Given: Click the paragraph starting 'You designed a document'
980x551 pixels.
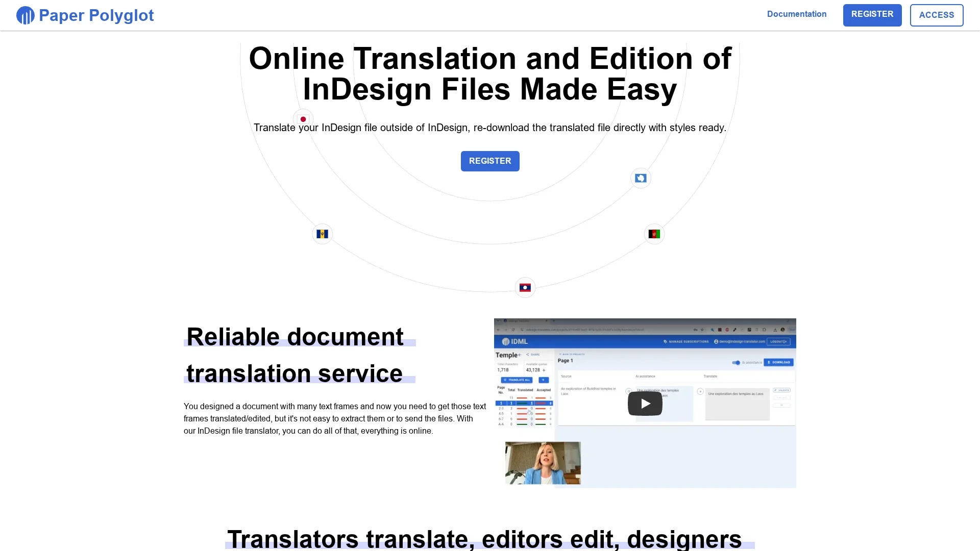Looking at the screenshot, I should coord(335,418).
